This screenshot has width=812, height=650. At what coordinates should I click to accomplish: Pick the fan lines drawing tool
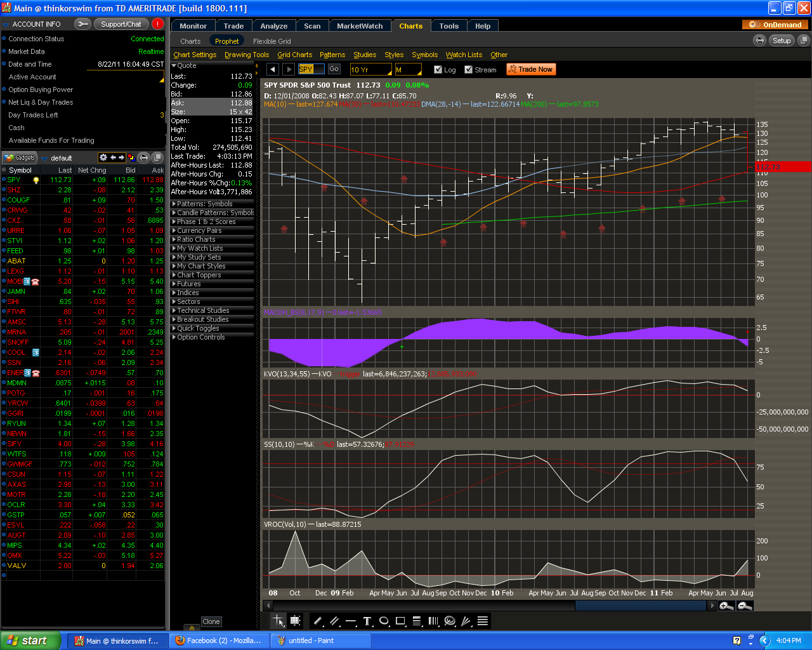pyautogui.click(x=466, y=621)
